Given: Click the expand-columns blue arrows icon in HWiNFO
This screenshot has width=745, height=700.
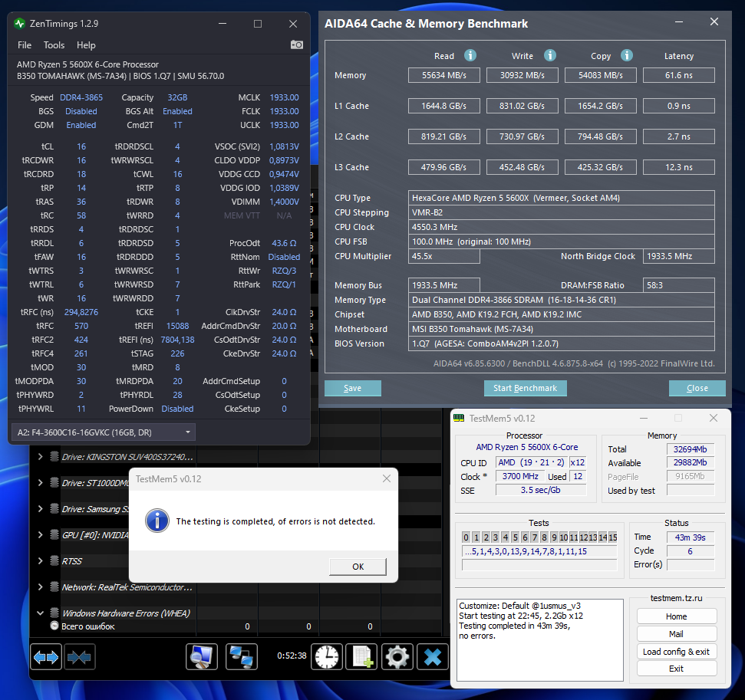Looking at the screenshot, I should pyautogui.click(x=45, y=657).
